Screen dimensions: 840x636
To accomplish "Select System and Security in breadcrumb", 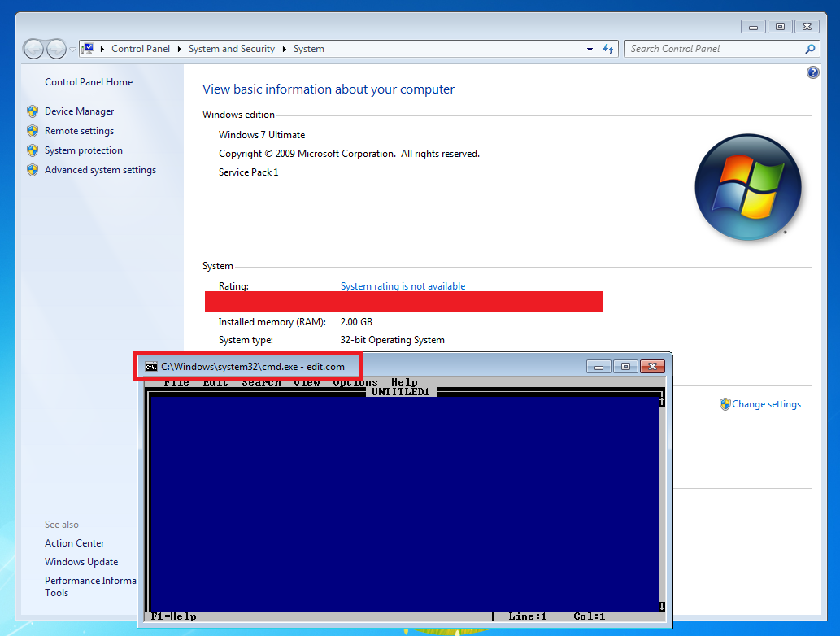I will click(232, 49).
